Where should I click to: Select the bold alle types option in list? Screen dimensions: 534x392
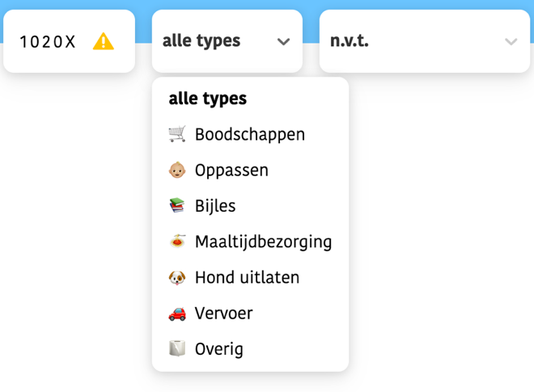[208, 99]
